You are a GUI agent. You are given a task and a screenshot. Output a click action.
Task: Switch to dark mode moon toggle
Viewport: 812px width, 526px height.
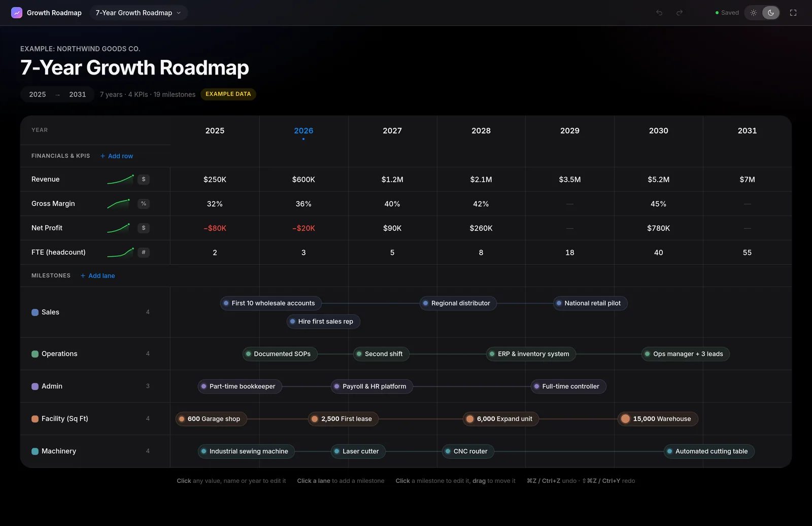(771, 13)
